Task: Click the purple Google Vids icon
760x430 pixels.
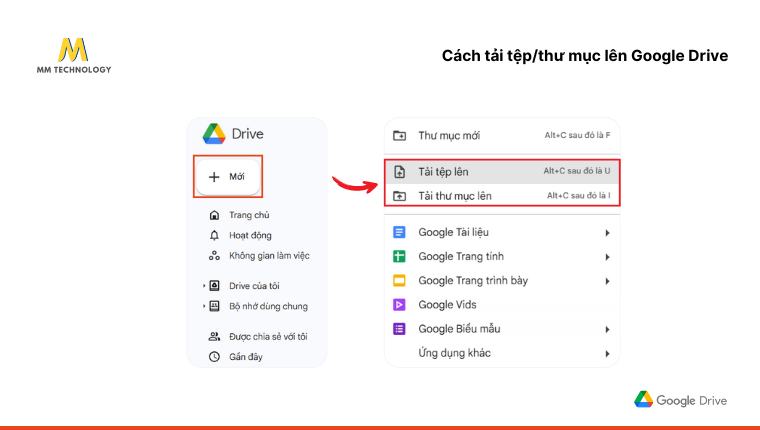Action: 399,305
